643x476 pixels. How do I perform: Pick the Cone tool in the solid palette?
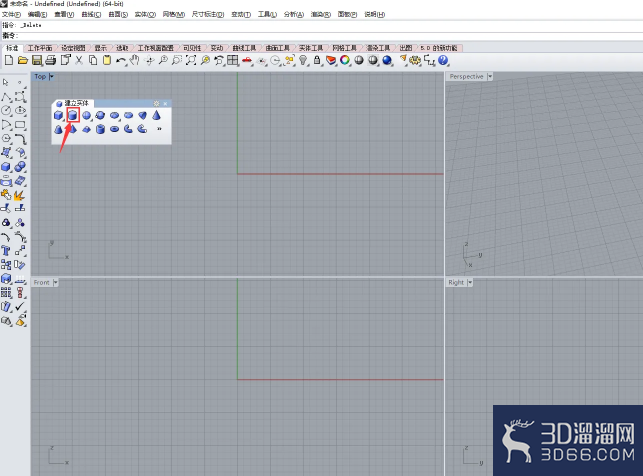point(156,115)
